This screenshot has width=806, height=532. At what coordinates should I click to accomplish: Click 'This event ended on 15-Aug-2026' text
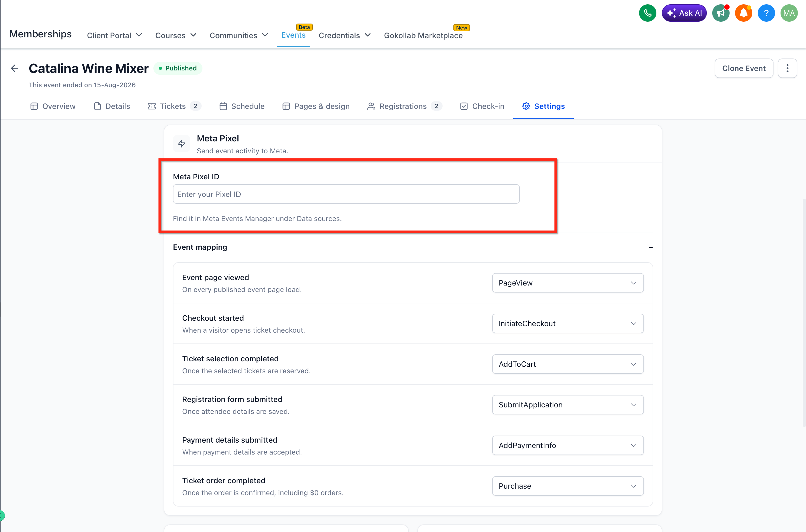click(x=82, y=85)
